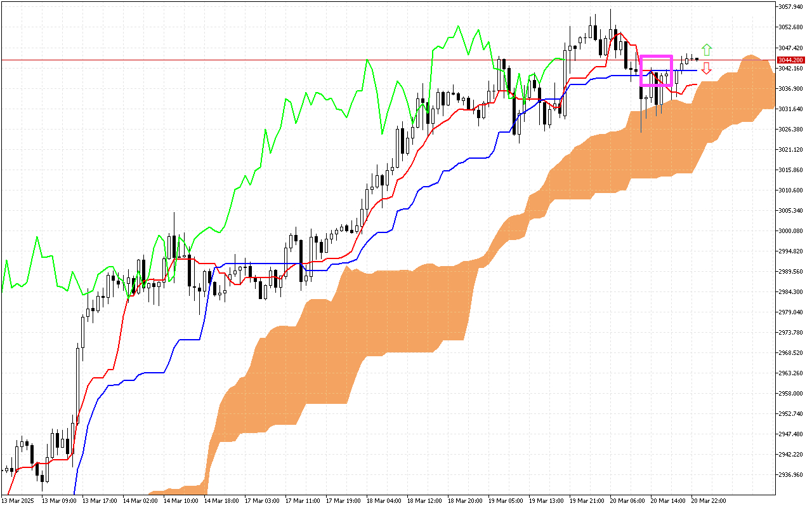Click time label 17 Mar 19:00
This screenshot has width=812, height=508.
coord(343,501)
